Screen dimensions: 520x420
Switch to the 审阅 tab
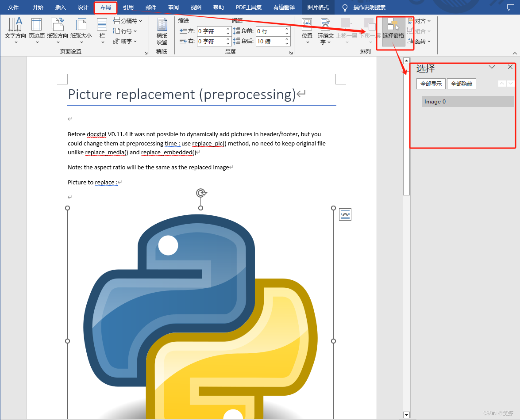coord(173,7)
